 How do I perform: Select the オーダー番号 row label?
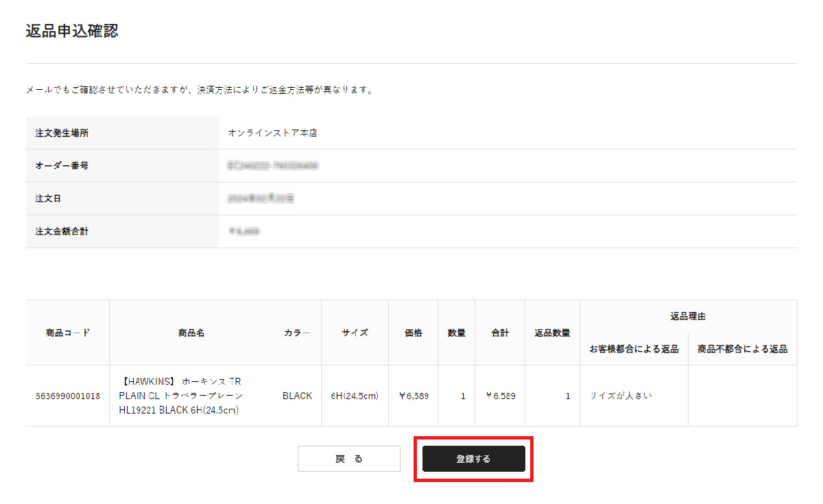click(x=62, y=166)
